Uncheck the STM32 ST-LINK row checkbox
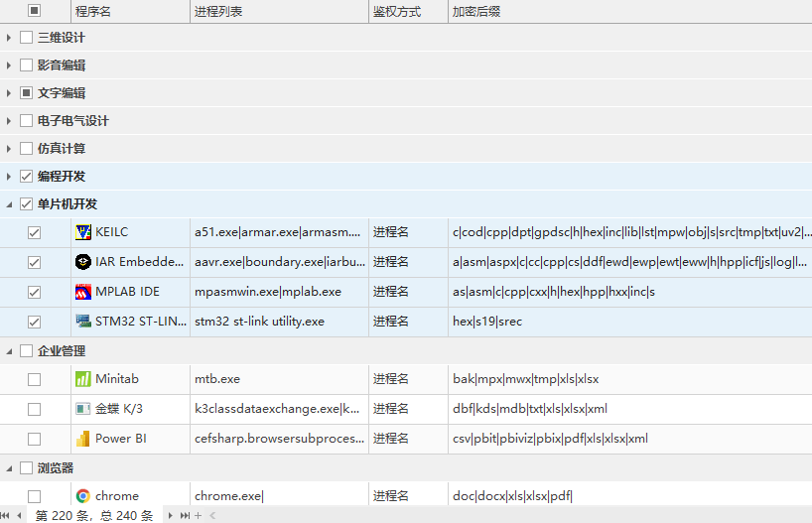This screenshot has width=812, height=523. pyautogui.click(x=34, y=323)
